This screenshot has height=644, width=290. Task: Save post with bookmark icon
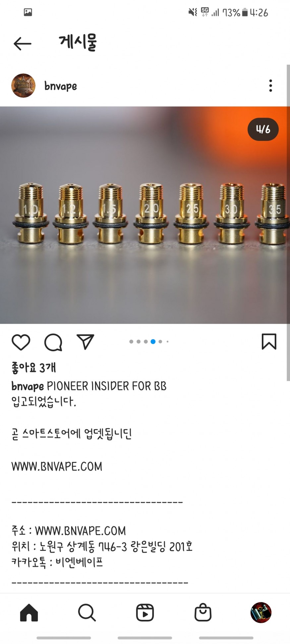tap(269, 342)
